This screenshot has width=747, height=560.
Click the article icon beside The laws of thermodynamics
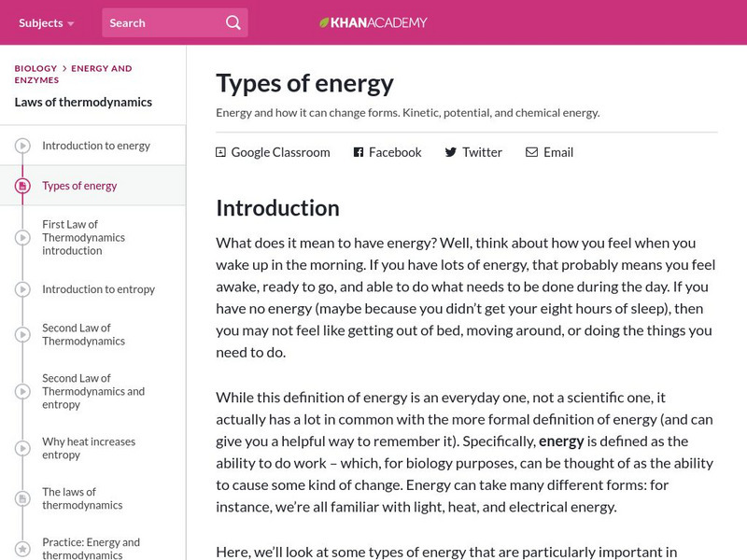22,498
